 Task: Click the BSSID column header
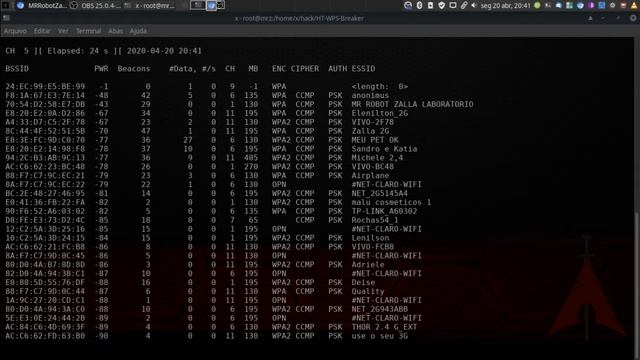[17, 69]
